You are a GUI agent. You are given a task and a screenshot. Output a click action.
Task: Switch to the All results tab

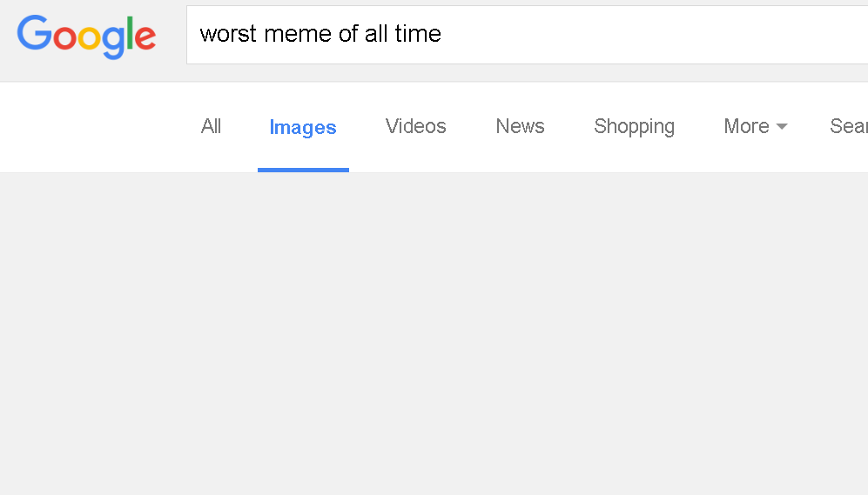pyautogui.click(x=211, y=126)
